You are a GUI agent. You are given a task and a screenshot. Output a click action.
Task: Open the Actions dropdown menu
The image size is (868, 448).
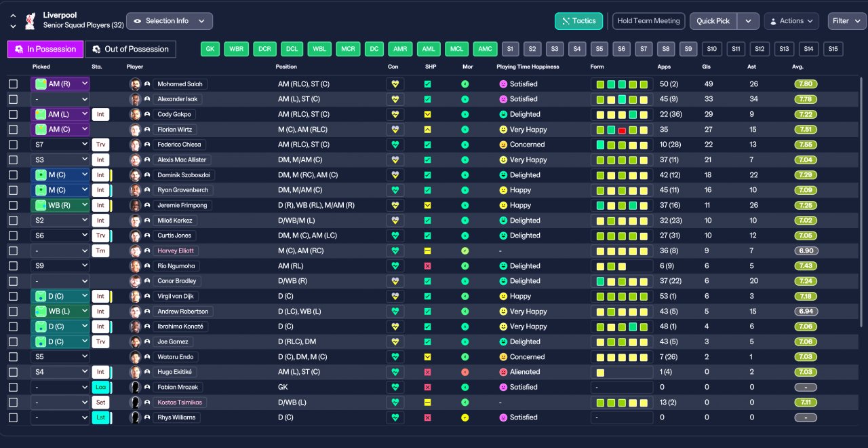pyautogui.click(x=791, y=21)
